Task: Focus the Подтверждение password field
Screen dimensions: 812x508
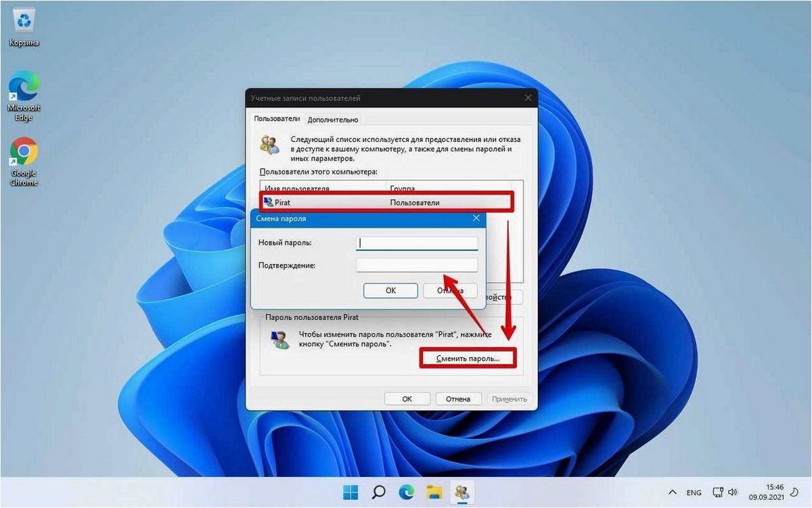Action: coord(417,265)
